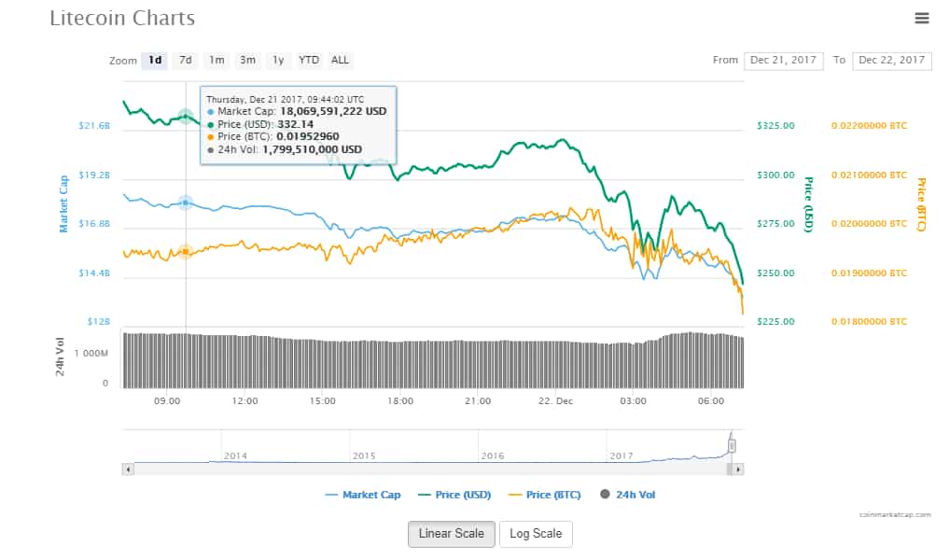950x560 pixels.
Task: Click the 22. Dec time axis label
Action: (x=555, y=401)
